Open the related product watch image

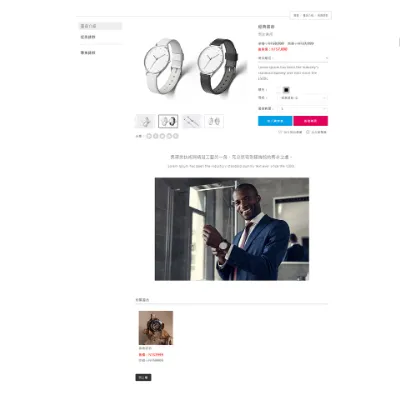tap(156, 328)
